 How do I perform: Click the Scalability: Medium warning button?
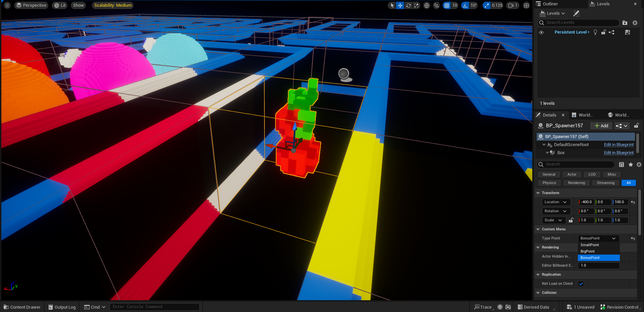pos(113,5)
